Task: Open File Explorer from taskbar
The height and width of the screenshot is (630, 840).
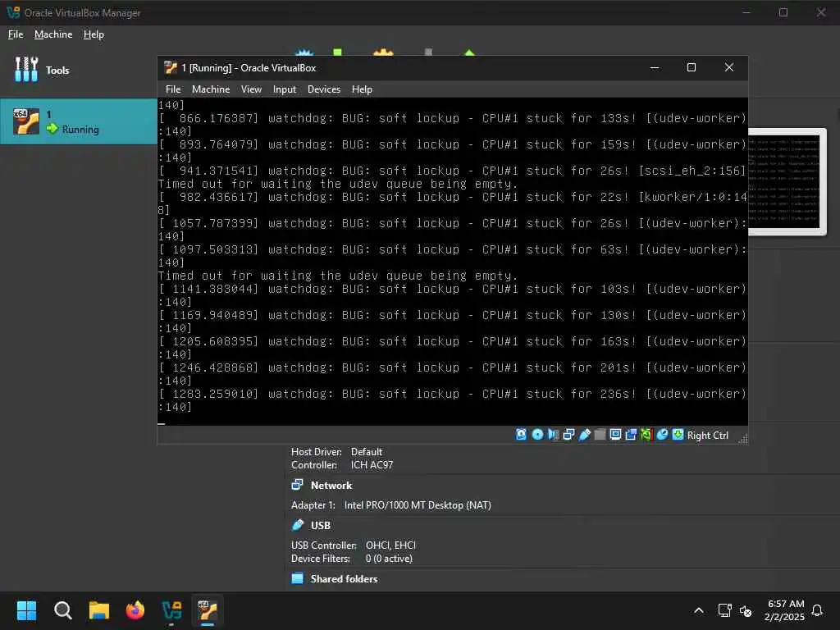Action: [99, 610]
